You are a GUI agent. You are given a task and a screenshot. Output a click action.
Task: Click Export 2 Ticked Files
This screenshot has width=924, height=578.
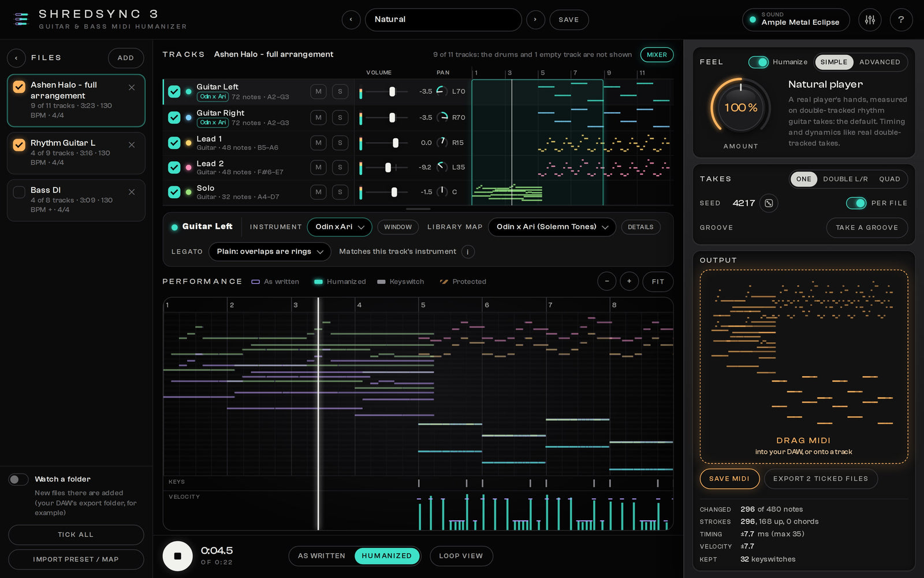point(821,479)
